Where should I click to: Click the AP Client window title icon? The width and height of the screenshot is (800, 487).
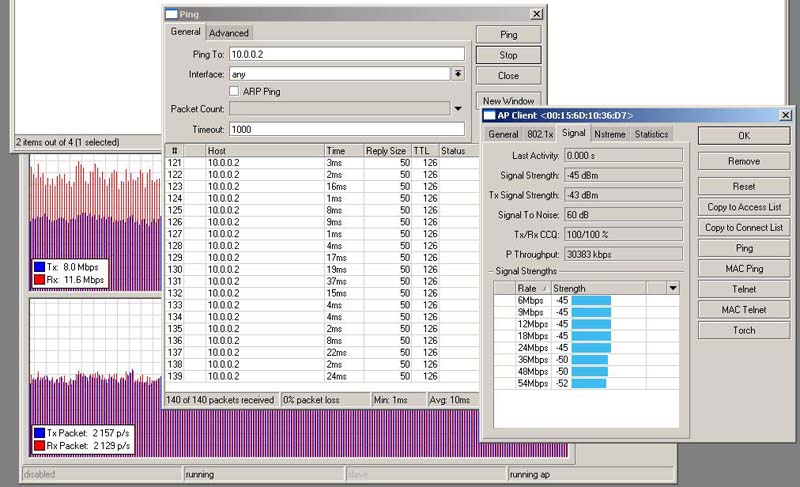489,115
